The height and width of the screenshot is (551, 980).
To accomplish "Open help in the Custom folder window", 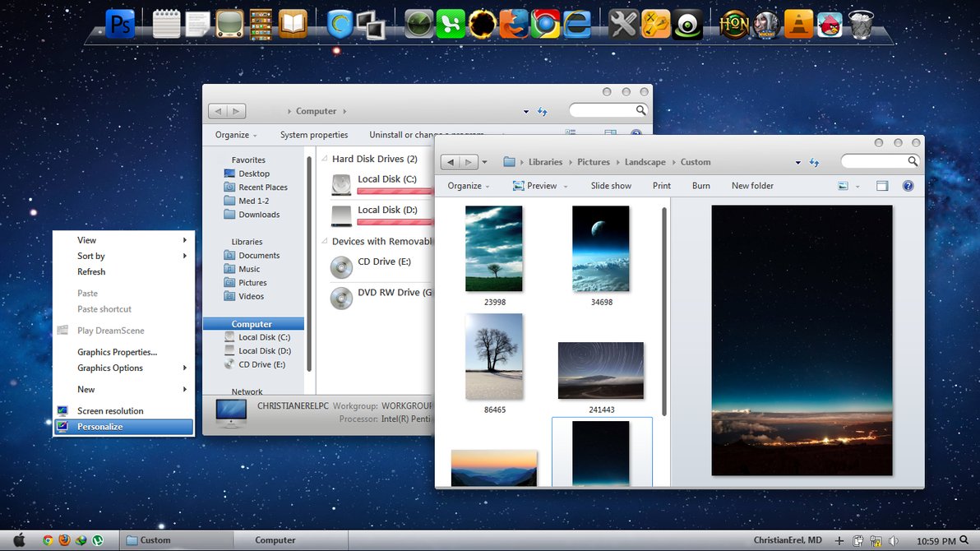I will click(908, 186).
